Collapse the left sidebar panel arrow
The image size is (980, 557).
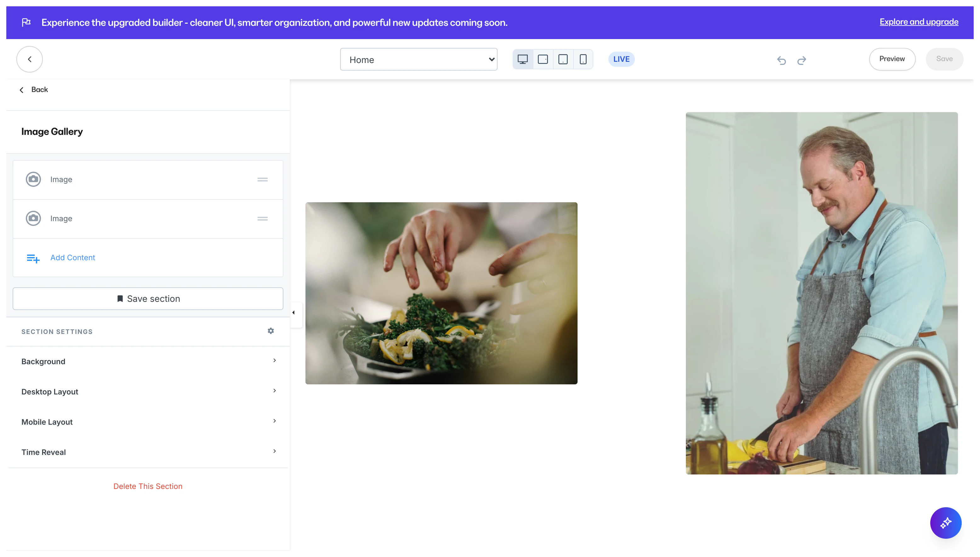click(294, 313)
